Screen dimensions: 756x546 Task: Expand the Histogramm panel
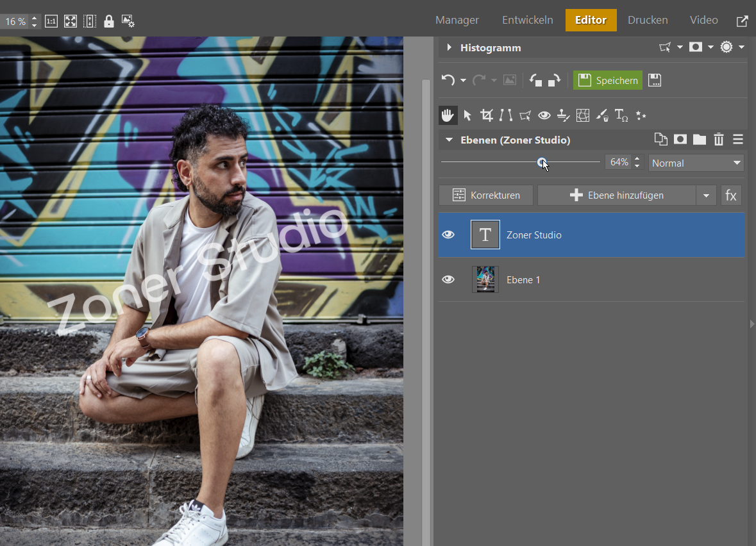pyautogui.click(x=449, y=47)
